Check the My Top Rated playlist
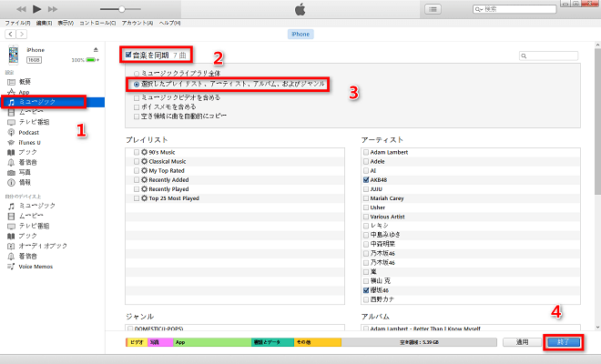601x364 pixels. coord(137,170)
